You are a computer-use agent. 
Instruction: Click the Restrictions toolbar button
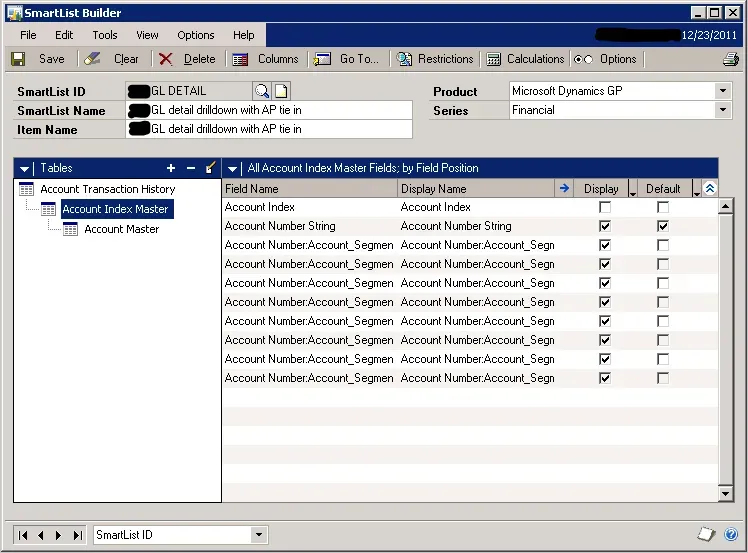435,59
